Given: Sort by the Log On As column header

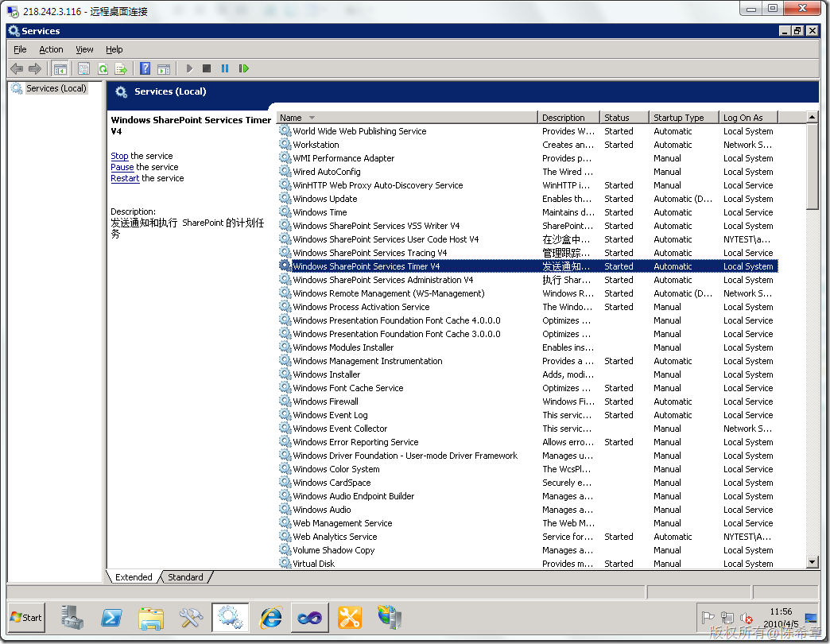Looking at the screenshot, I should [748, 118].
